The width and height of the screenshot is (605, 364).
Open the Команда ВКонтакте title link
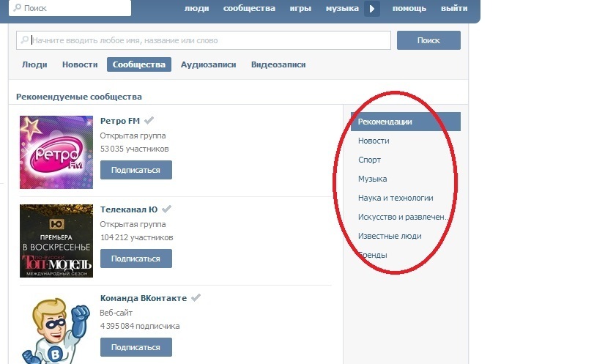144,298
